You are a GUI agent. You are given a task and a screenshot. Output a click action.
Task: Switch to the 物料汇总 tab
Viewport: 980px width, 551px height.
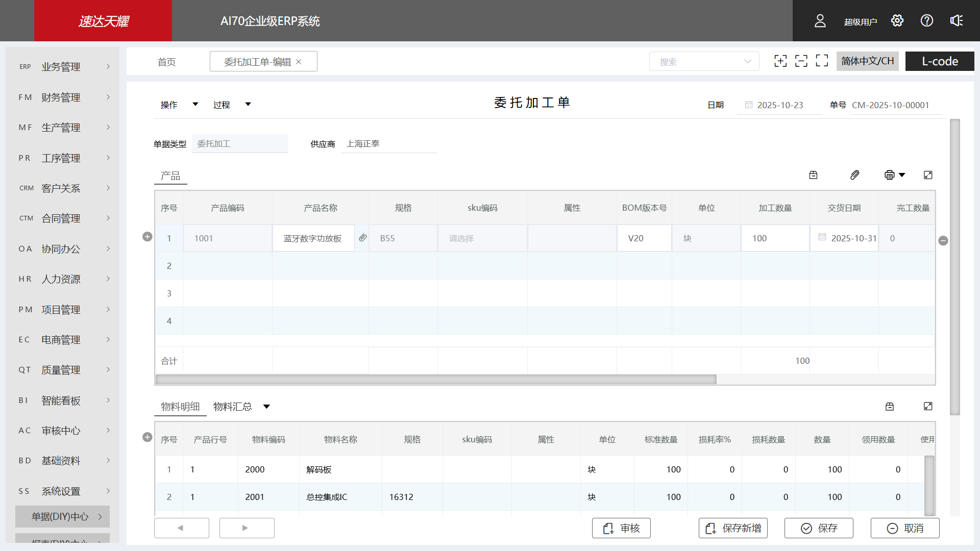pos(232,406)
